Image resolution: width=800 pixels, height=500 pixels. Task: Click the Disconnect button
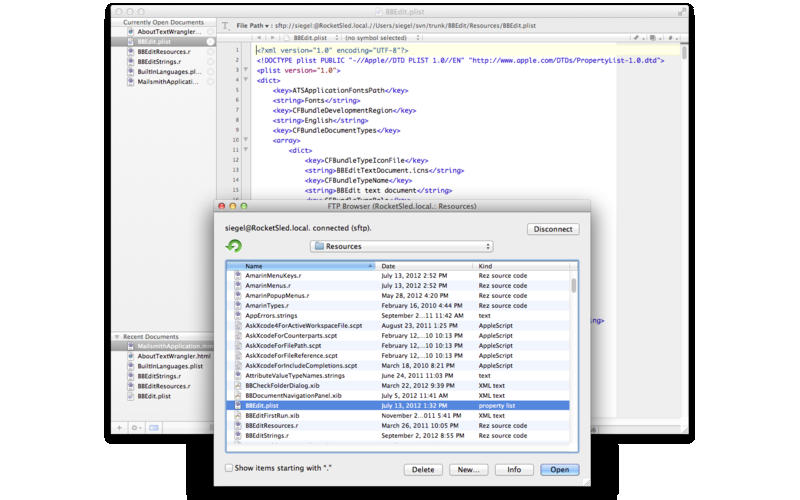tap(553, 229)
